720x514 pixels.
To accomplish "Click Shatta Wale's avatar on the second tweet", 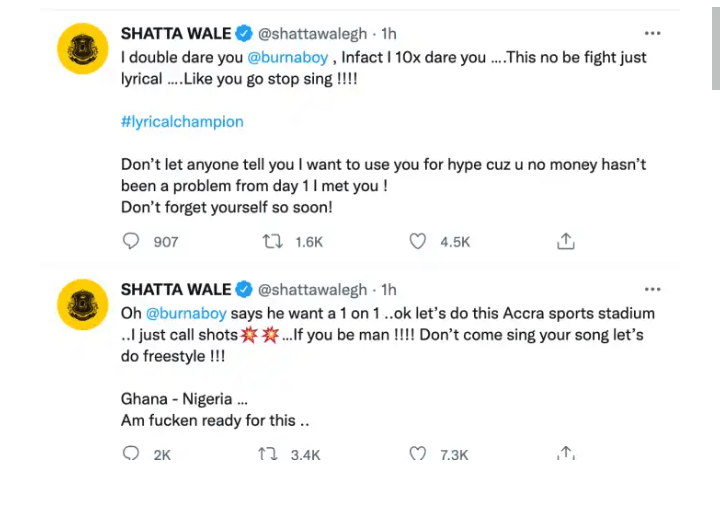I will (x=82, y=305).
